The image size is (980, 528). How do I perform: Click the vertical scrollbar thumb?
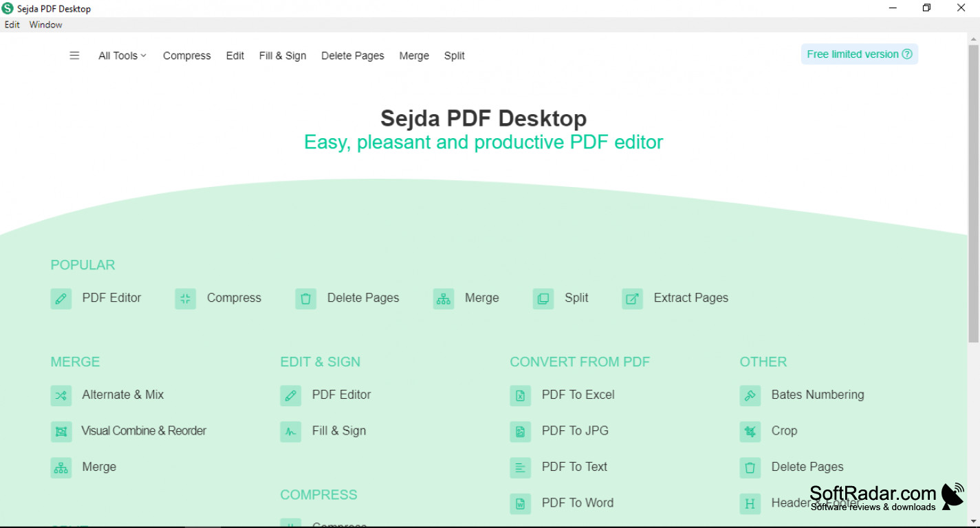(973, 193)
